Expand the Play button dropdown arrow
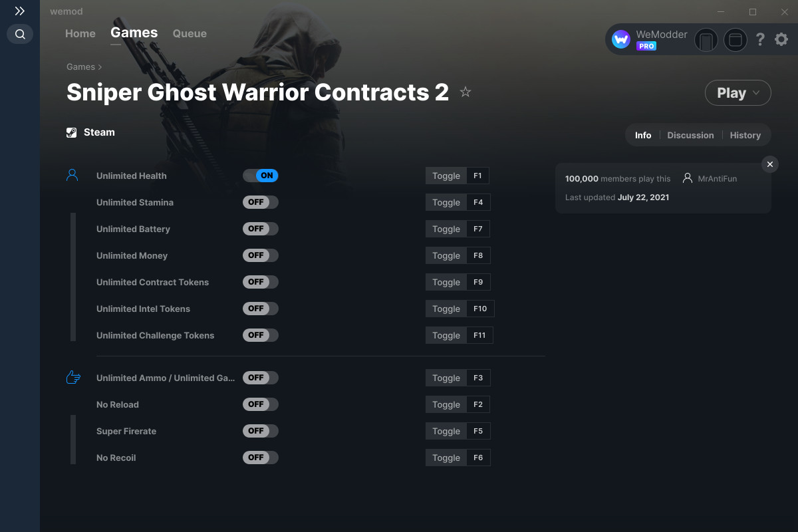Screen dimensions: 798x532 click(x=757, y=93)
